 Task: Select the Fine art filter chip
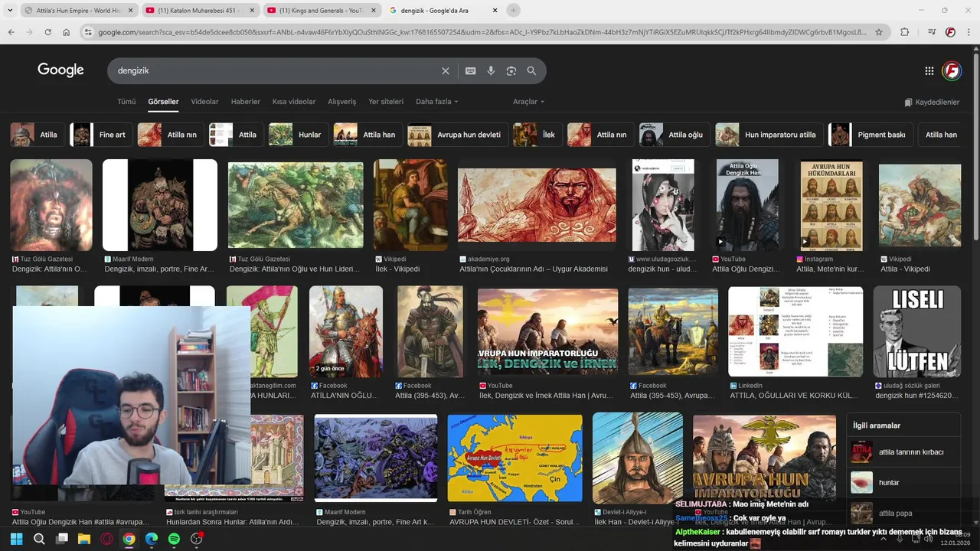(100, 135)
